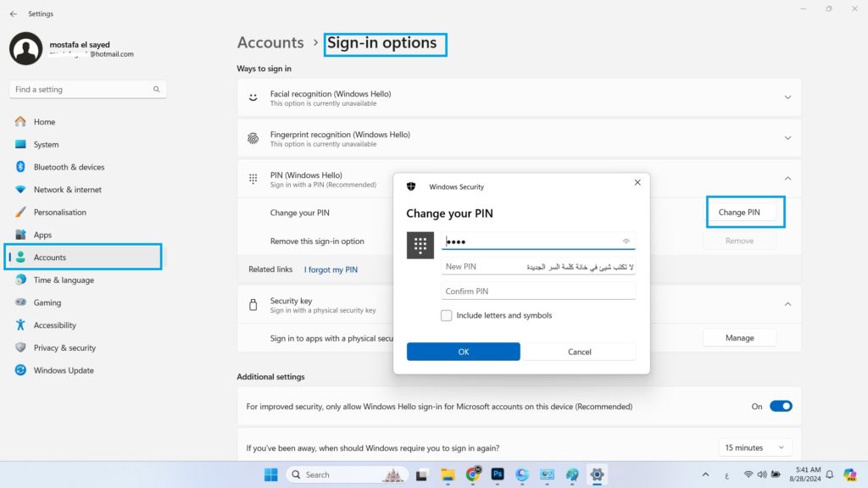The width and height of the screenshot is (868, 488).
Task: Collapse the PIN (Windows Hello) section
Action: (787, 179)
